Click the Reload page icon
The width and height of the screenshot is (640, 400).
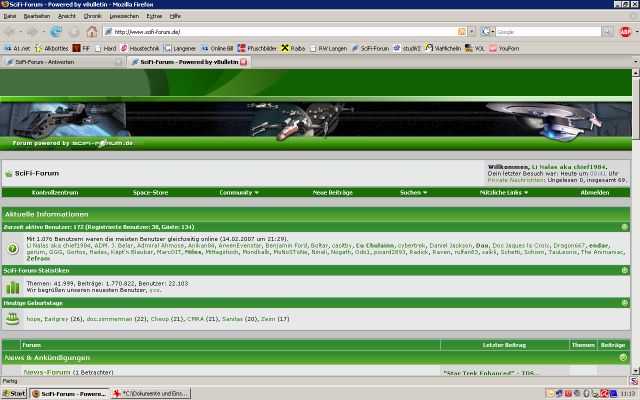57,31
